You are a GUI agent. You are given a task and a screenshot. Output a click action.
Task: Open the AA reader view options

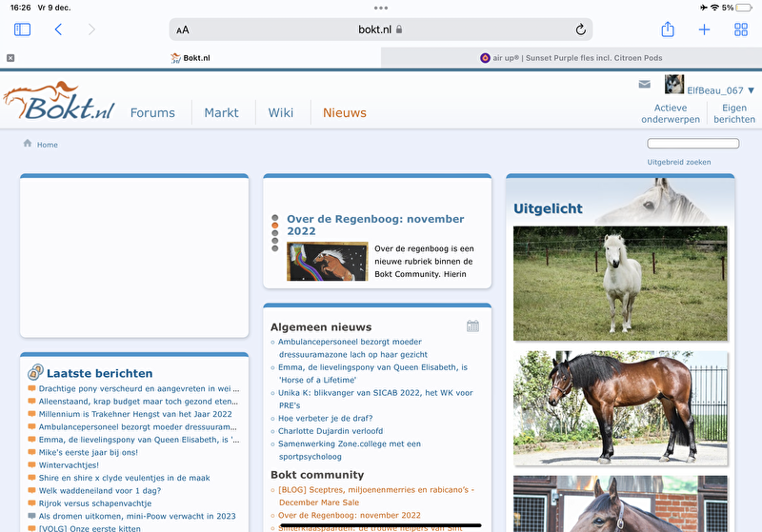click(x=183, y=30)
